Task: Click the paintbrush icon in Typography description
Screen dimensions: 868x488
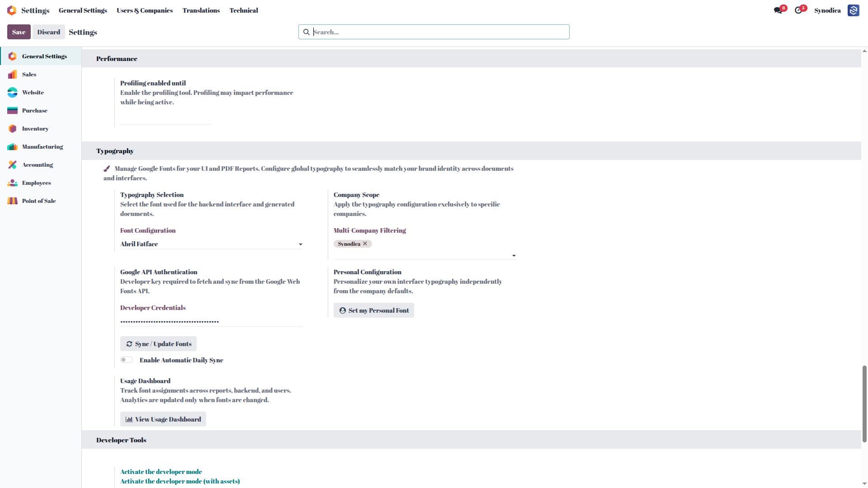Action: pos(107,169)
